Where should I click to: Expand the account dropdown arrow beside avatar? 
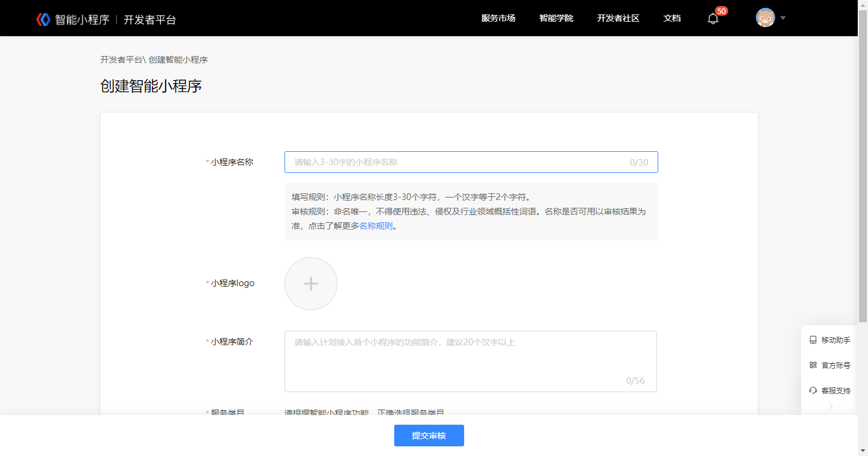783,18
